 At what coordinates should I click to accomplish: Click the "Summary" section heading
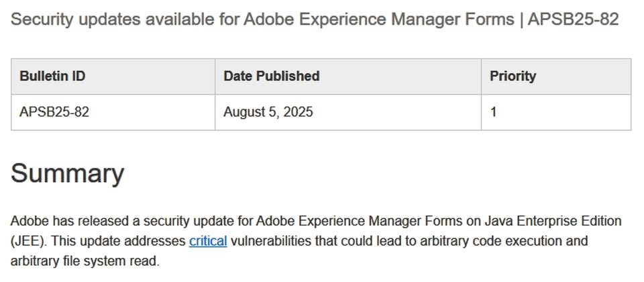pyautogui.click(x=68, y=174)
